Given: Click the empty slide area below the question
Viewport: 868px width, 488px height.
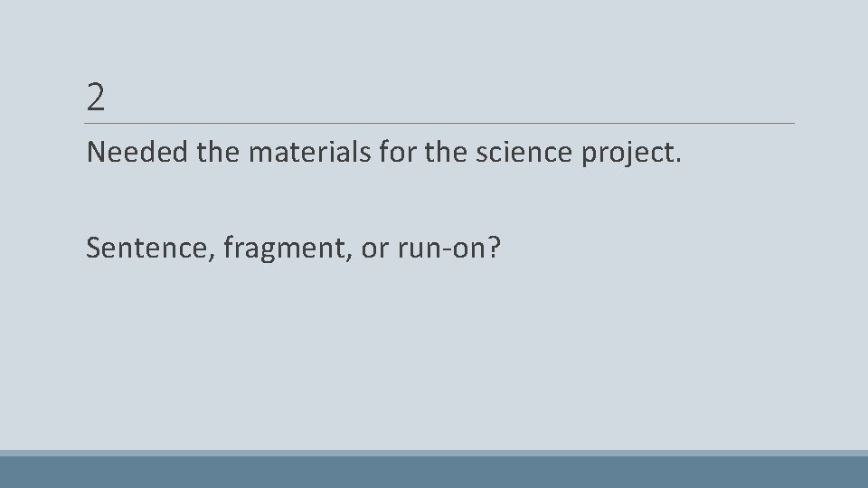Looking at the screenshot, I should click(x=434, y=354).
